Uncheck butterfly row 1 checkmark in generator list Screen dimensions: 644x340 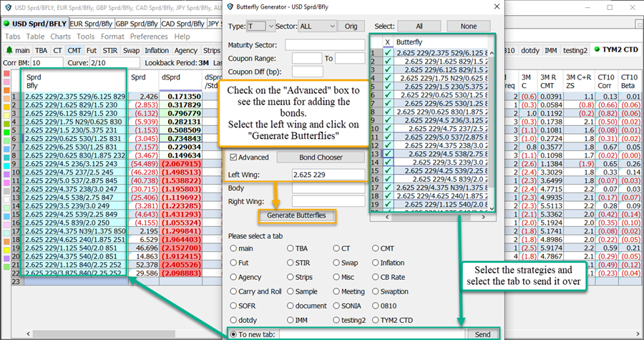[388, 52]
